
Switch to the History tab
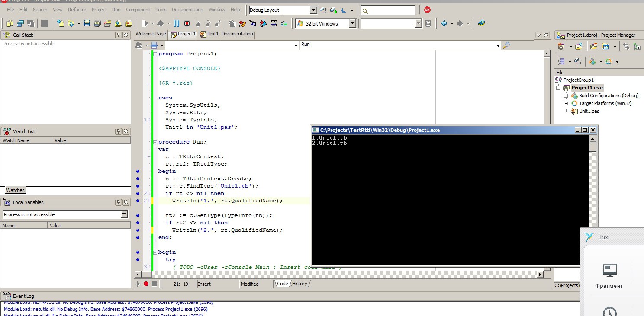[299, 284]
